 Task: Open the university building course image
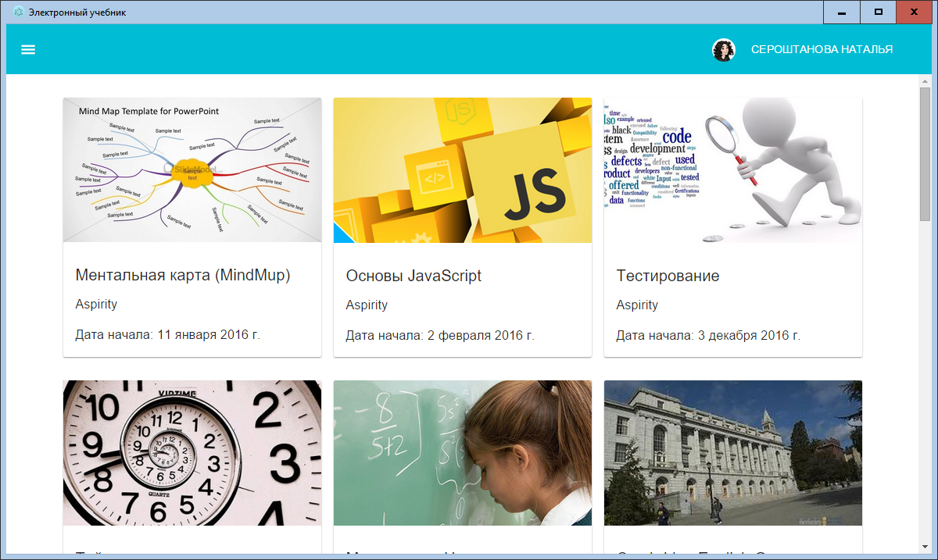pyautogui.click(x=733, y=453)
